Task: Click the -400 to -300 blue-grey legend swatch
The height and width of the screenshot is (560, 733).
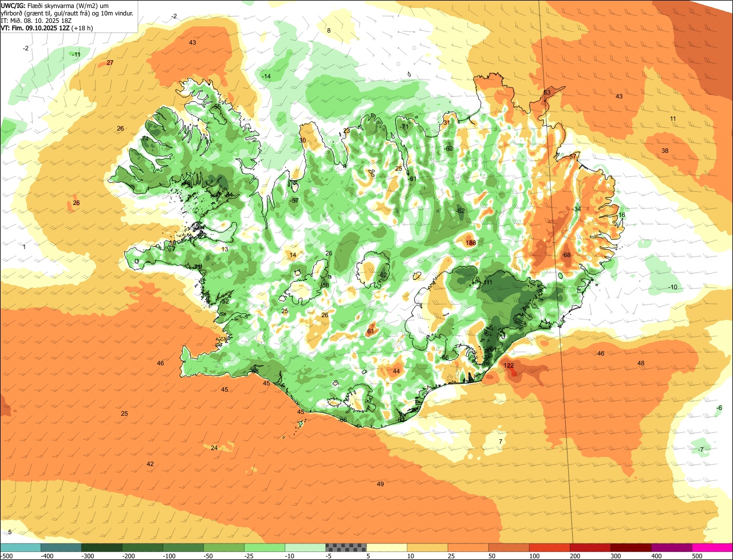Action: (61, 547)
